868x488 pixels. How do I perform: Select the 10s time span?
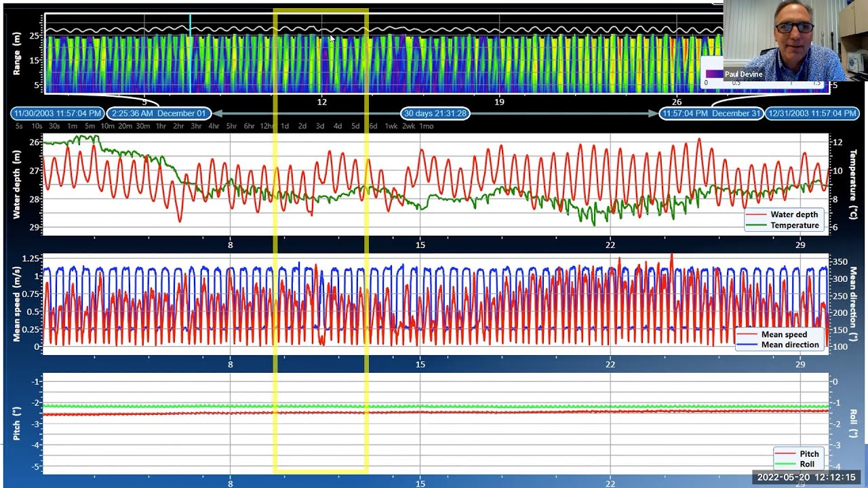point(37,126)
